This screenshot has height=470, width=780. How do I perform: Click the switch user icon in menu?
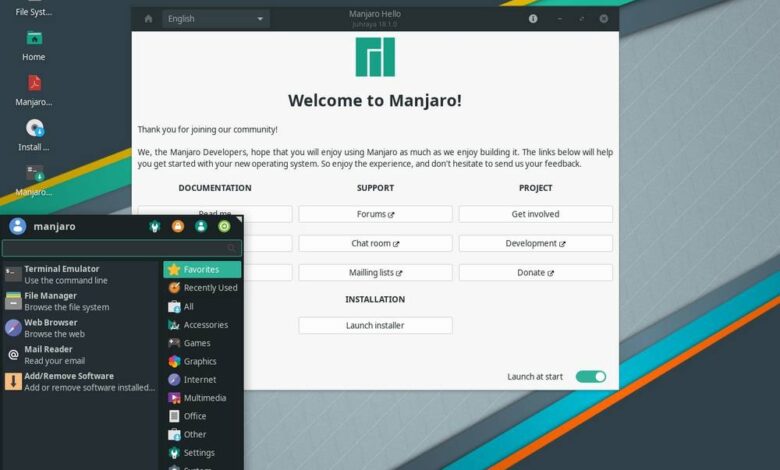click(201, 227)
